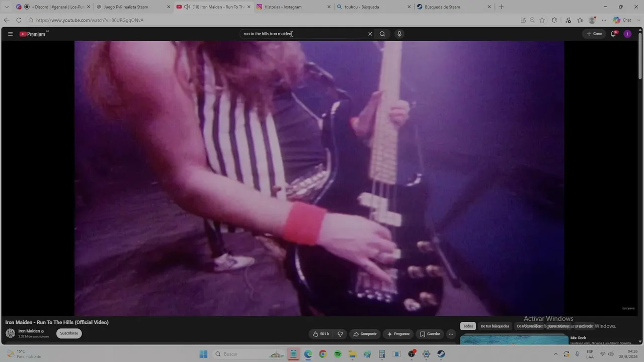644x362 pixels.
Task: Click the Iron Maiden video player
Action: 319,178
